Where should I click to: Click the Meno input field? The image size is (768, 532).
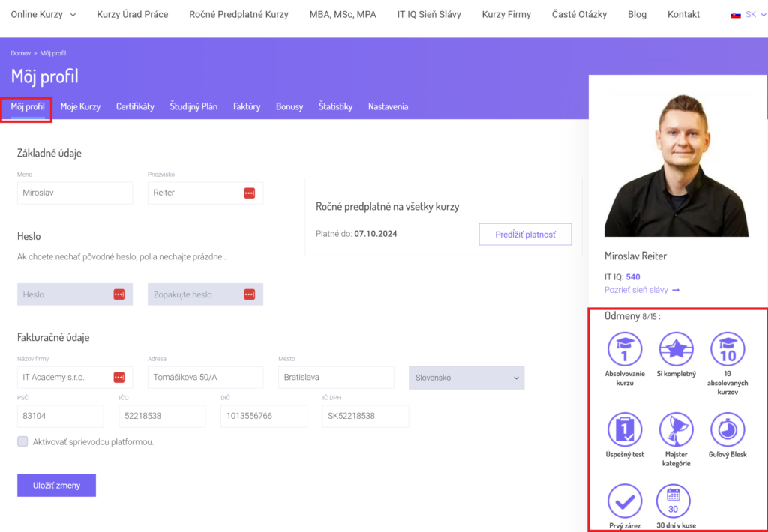coord(74,193)
